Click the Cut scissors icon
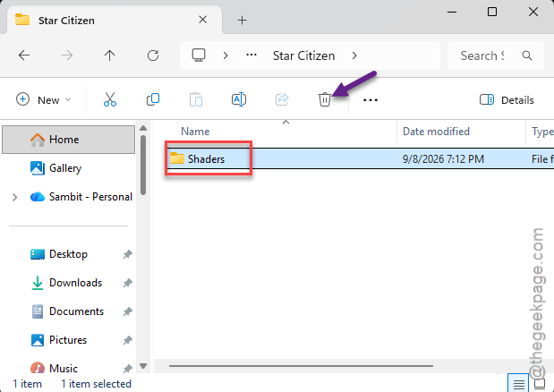 [110, 100]
